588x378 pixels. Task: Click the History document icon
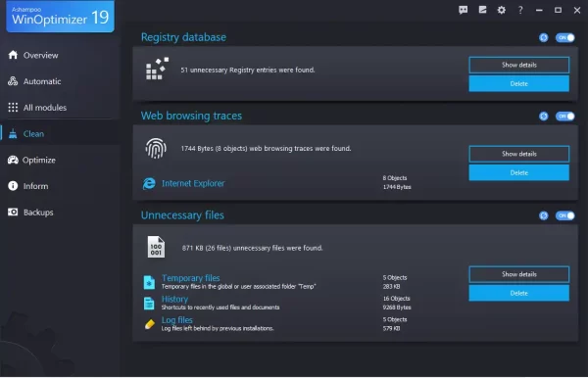pos(149,303)
